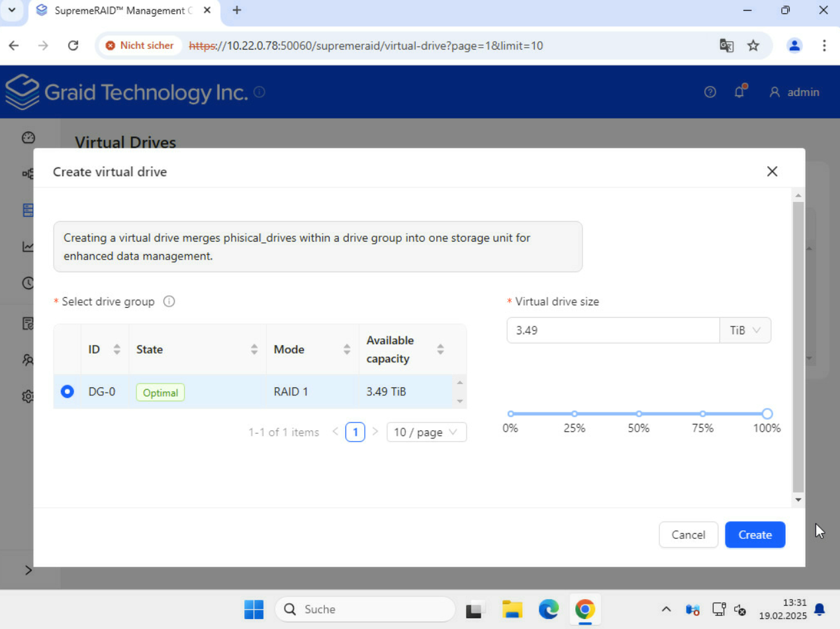Image resolution: width=840 pixels, height=629 pixels.
Task: Open the tab search dropdown arrow
Action: pyautogui.click(x=11, y=11)
